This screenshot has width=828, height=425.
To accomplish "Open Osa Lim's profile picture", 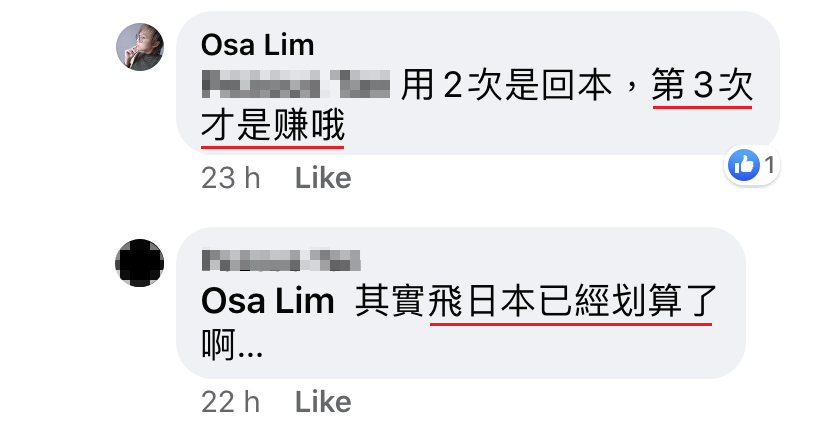I will pos(140,46).
